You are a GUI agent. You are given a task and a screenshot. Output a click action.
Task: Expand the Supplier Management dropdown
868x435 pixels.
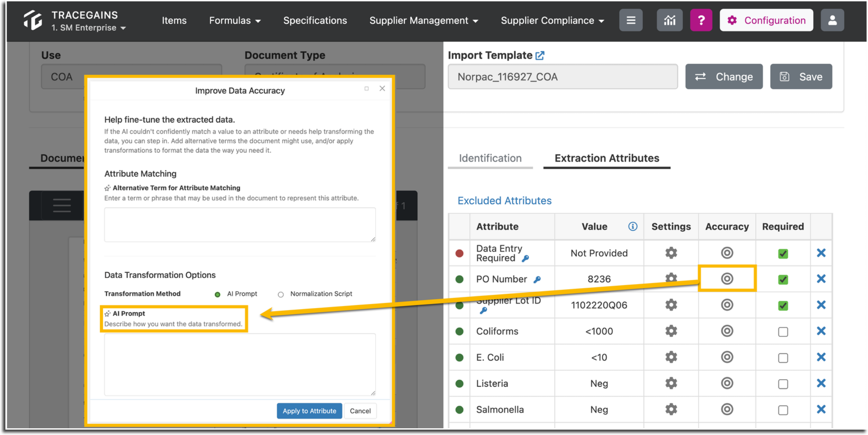point(423,21)
